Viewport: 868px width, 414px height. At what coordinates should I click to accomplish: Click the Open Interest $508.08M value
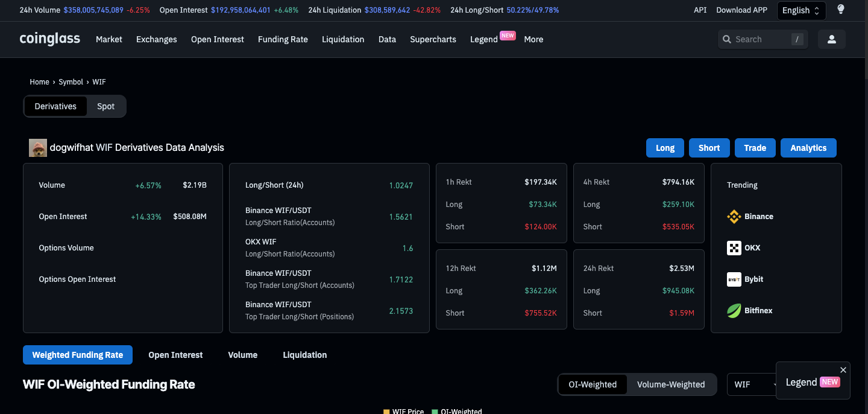190,217
